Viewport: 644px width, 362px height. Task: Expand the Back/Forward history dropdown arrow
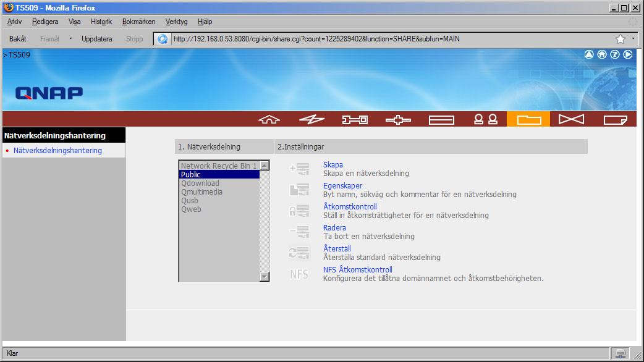click(x=70, y=39)
